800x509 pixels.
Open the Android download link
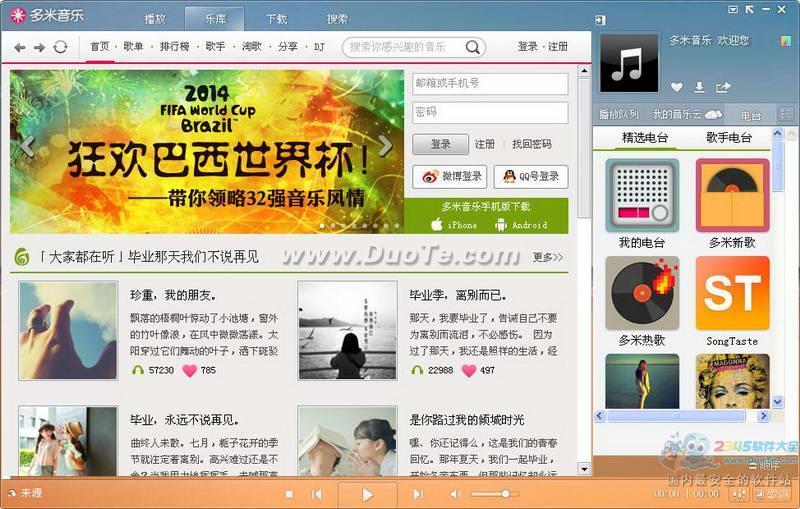click(521, 225)
